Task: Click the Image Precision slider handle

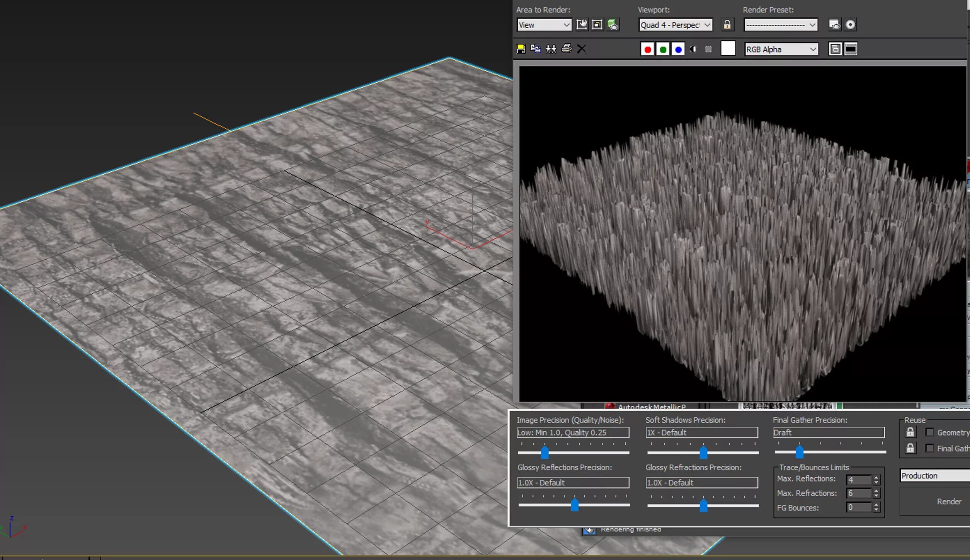Action: click(545, 452)
